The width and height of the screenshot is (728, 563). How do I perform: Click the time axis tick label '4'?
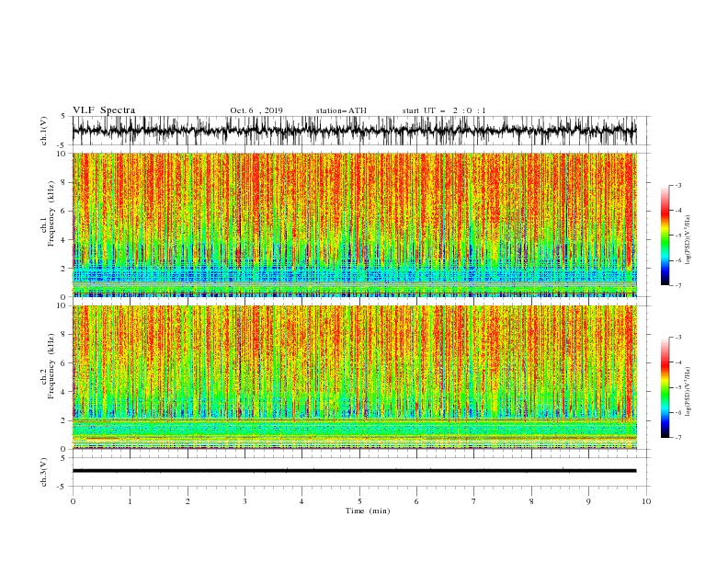tap(301, 501)
